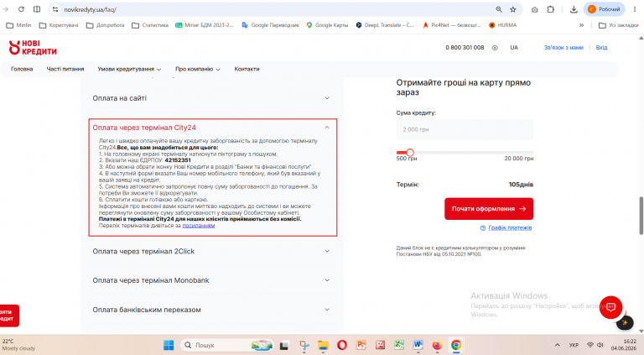The width and height of the screenshot is (644, 355).
Task: Click the Зв'язок з нами link
Action: (x=563, y=48)
